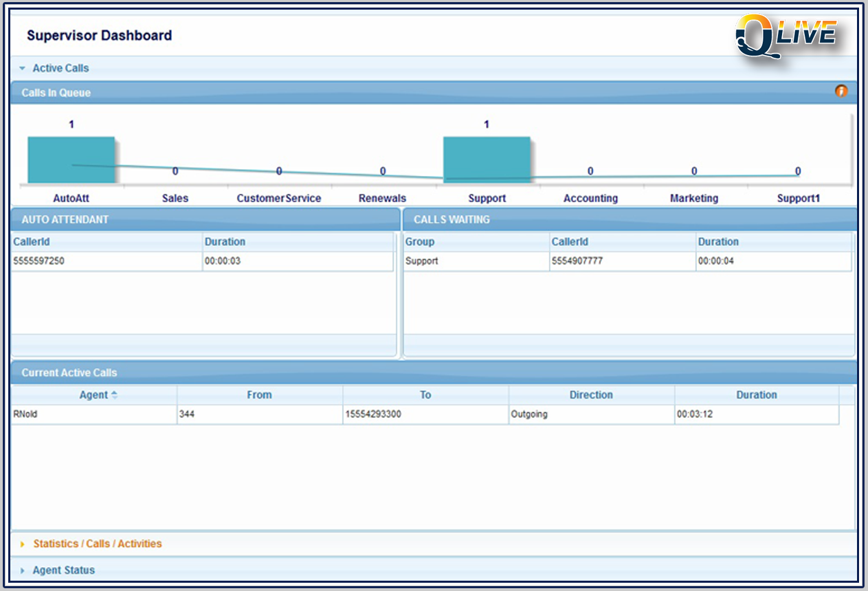The image size is (868, 591).
Task: Click the AutoAtt queue bar in chart
Action: pyautogui.click(x=71, y=159)
